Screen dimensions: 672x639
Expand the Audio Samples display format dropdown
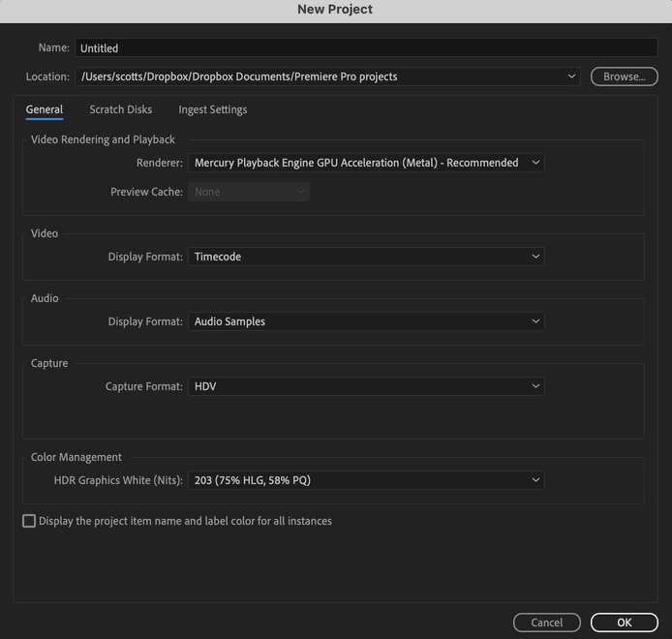click(x=366, y=321)
